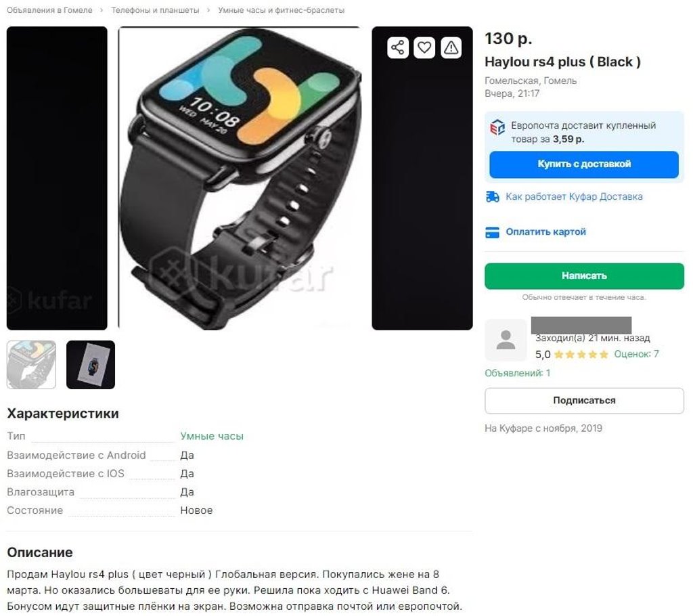Select the second boxed watch thumbnail
This screenshot has height=616, width=693.
pos(91,365)
